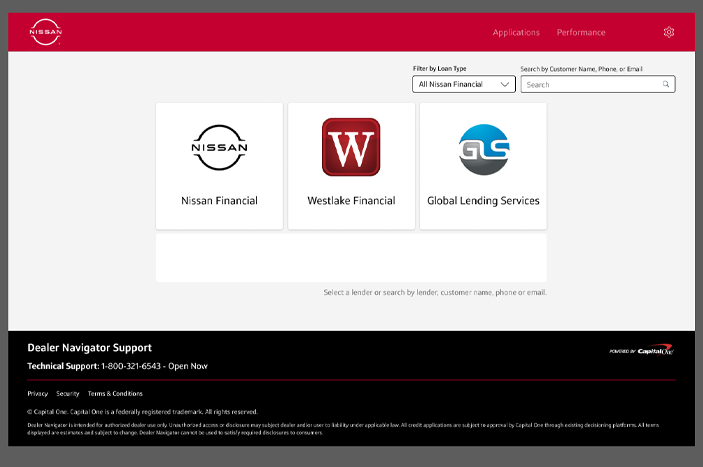Go to the Performance section

point(581,32)
